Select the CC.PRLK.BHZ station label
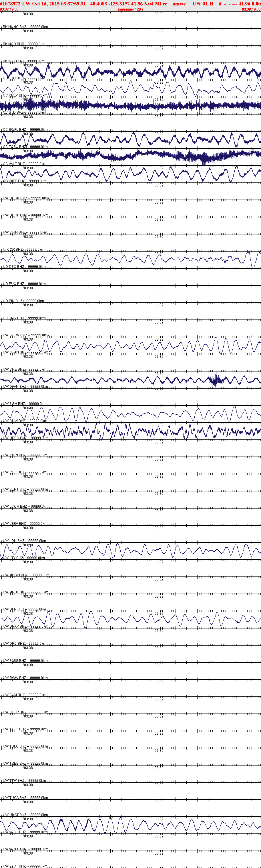This screenshot has height=868, width=261. (x=25, y=95)
